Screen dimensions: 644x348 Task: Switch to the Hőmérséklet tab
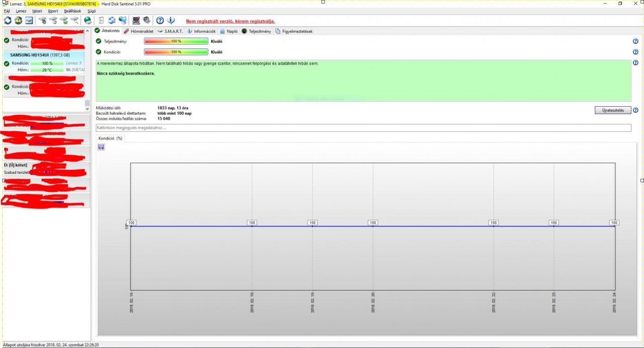[138, 31]
